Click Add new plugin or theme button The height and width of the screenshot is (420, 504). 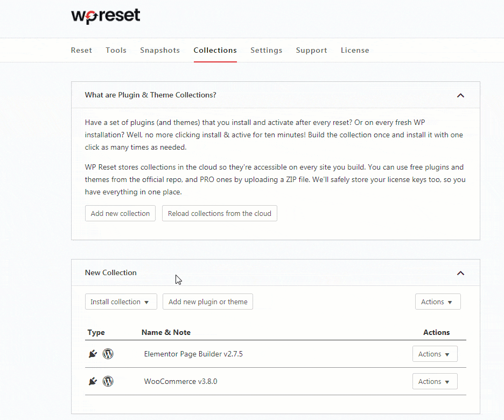click(208, 302)
